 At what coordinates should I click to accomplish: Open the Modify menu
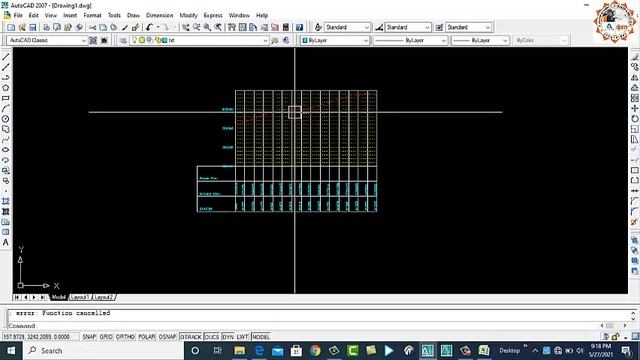[189, 15]
